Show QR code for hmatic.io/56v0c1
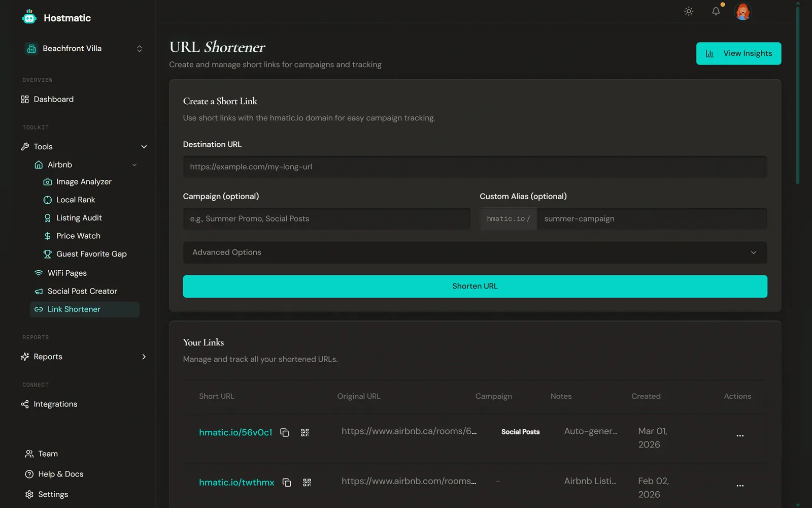This screenshot has height=508, width=812. pyautogui.click(x=304, y=432)
